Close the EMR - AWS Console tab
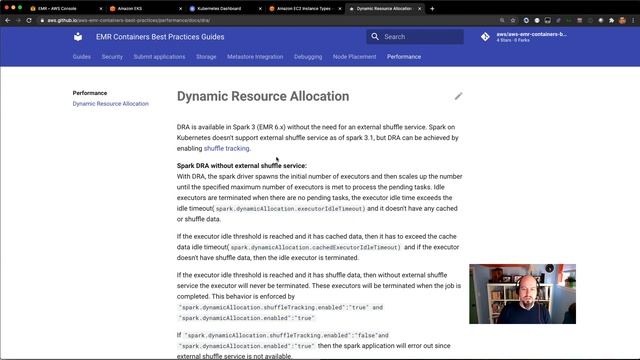The width and height of the screenshot is (640, 360). [x=101, y=9]
